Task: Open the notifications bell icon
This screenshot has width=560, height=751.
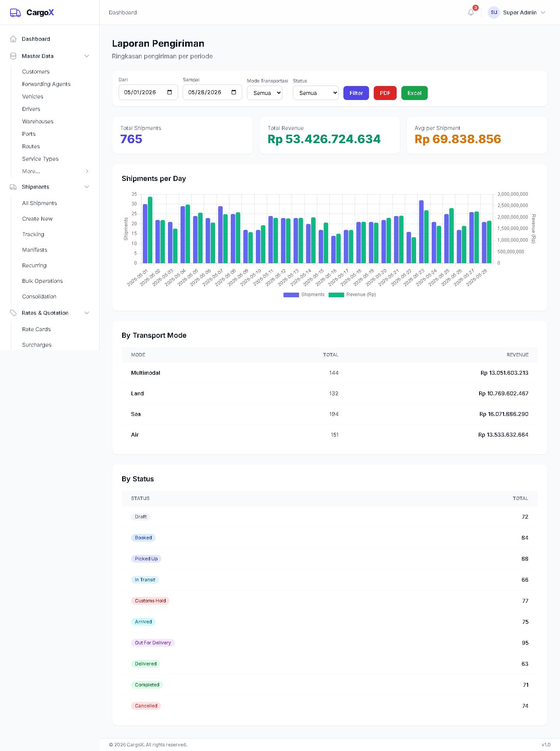Action: click(x=471, y=12)
